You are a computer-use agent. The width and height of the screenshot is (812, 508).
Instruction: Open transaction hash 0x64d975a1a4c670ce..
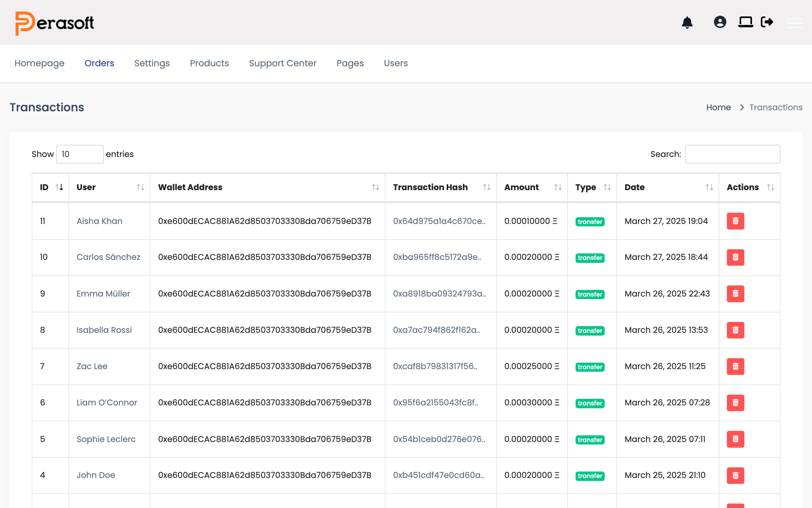[439, 221]
